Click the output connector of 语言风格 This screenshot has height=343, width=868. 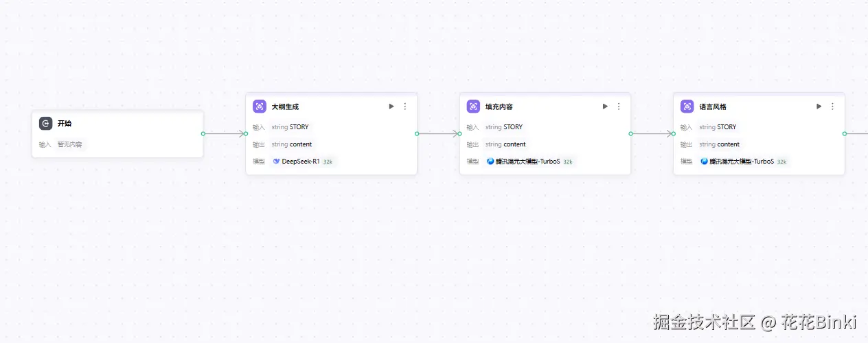coord(845,133)
